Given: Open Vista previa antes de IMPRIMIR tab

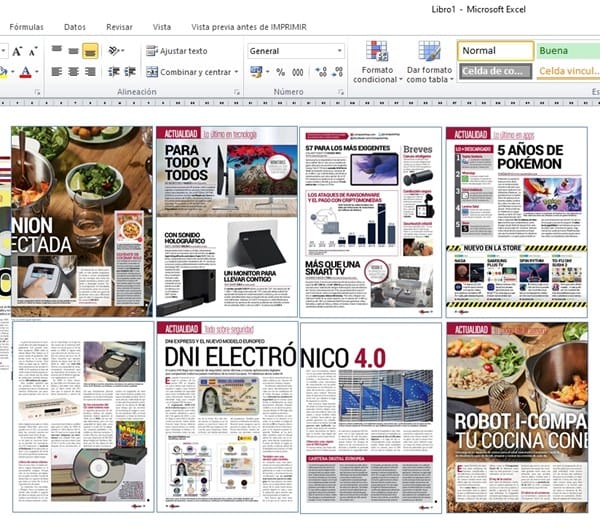Looking at the screenshot, I should 249,27.
